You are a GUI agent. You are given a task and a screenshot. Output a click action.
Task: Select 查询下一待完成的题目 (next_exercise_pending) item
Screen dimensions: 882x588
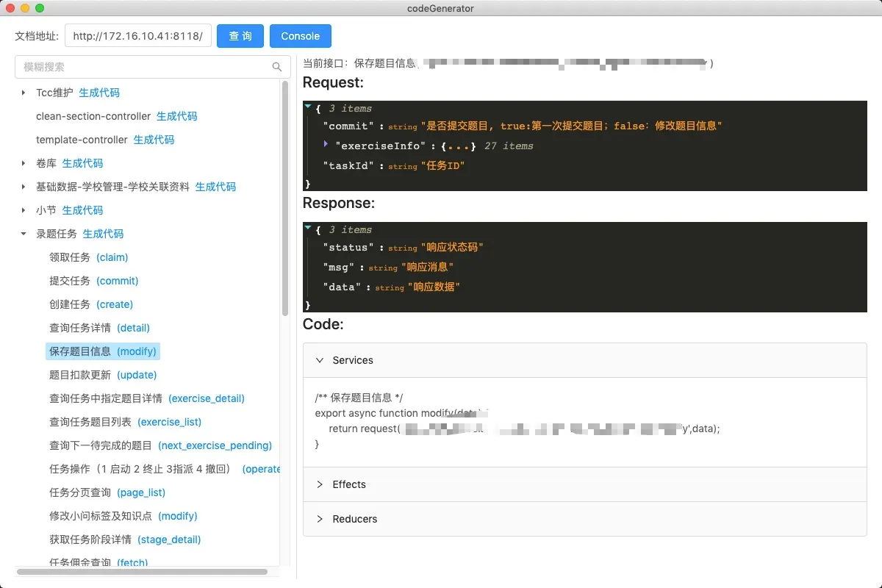point(160,445)
